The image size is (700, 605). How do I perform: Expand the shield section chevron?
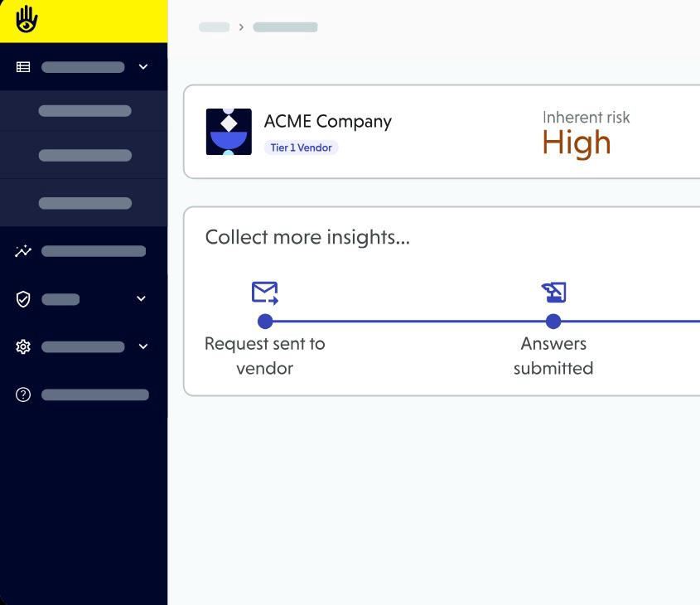tap(141, 299)
